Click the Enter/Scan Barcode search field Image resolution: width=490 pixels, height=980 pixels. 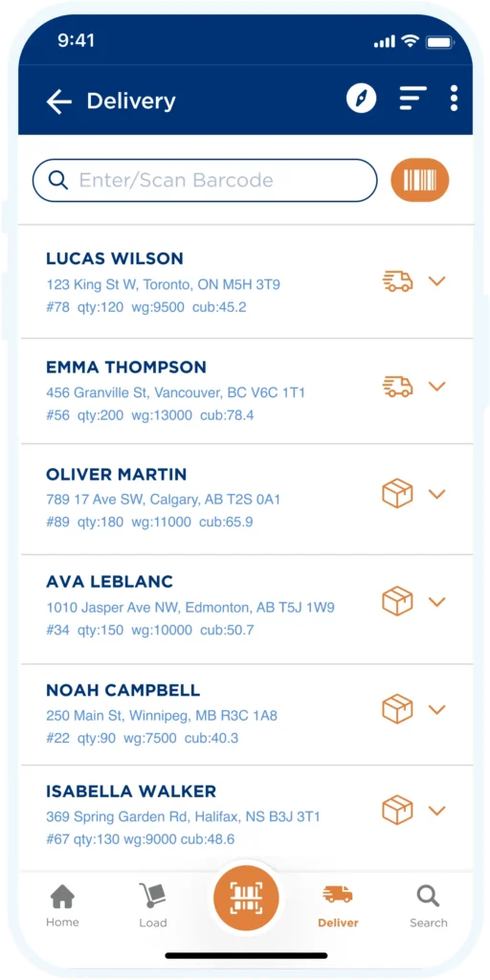205,181
